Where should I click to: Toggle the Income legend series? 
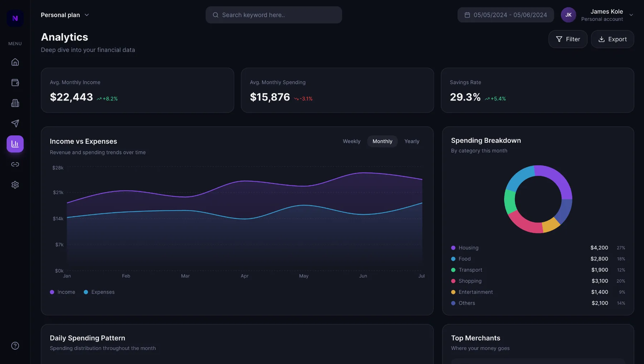63,292
